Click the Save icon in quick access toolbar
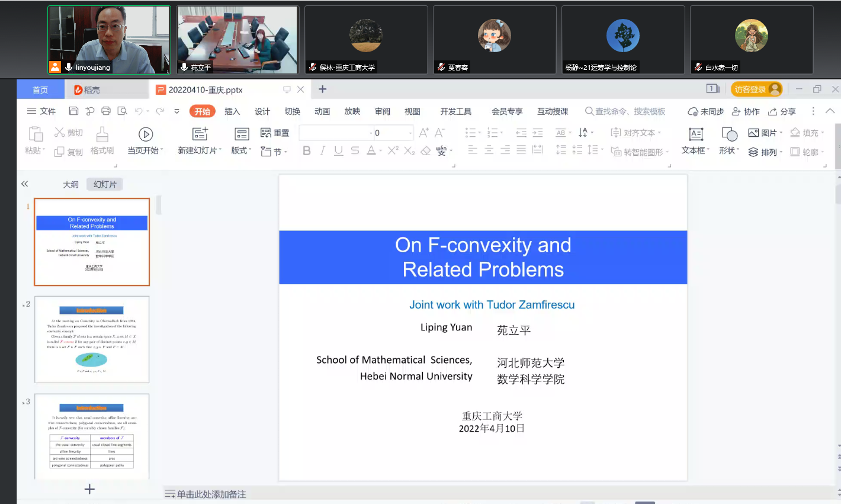Viewport: 841px width, 504px height. pyautogui.click(x=73, y=111)
